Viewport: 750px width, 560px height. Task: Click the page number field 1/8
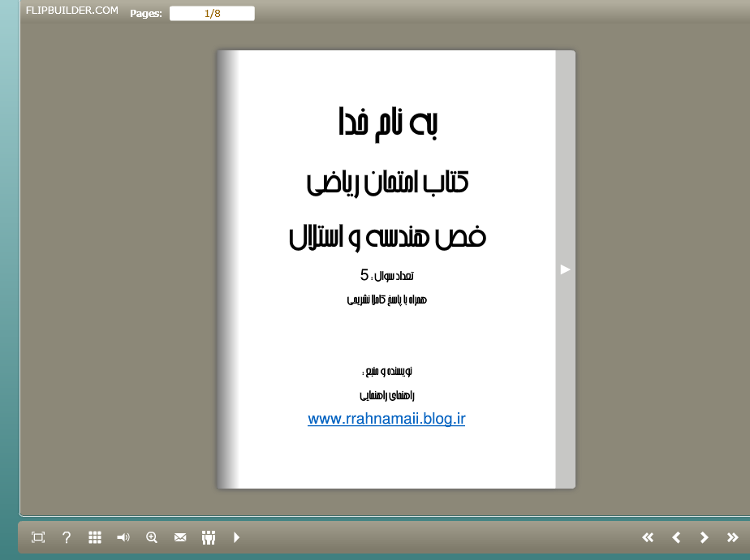coord(212,14)
